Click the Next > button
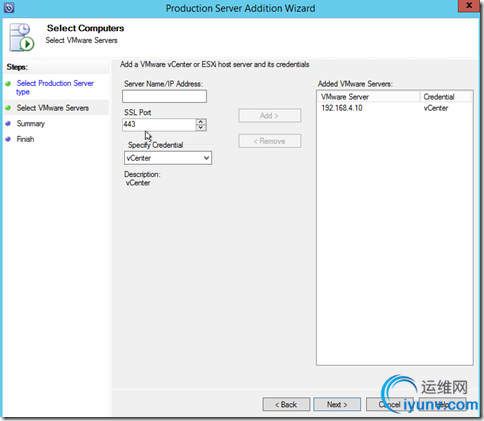 pos(337,404)
